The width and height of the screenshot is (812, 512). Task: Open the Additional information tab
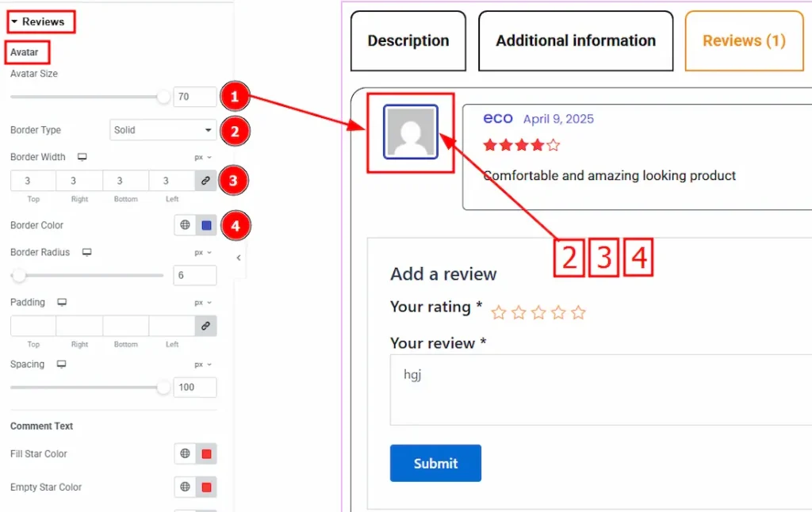point(576,40)
